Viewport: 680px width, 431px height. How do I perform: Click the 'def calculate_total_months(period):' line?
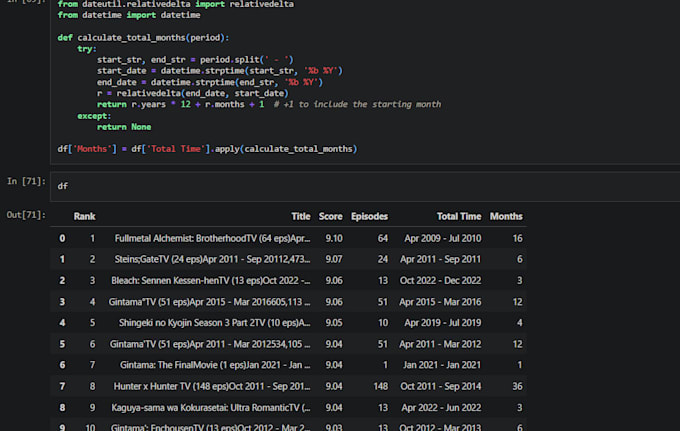[x=143, y=38]
